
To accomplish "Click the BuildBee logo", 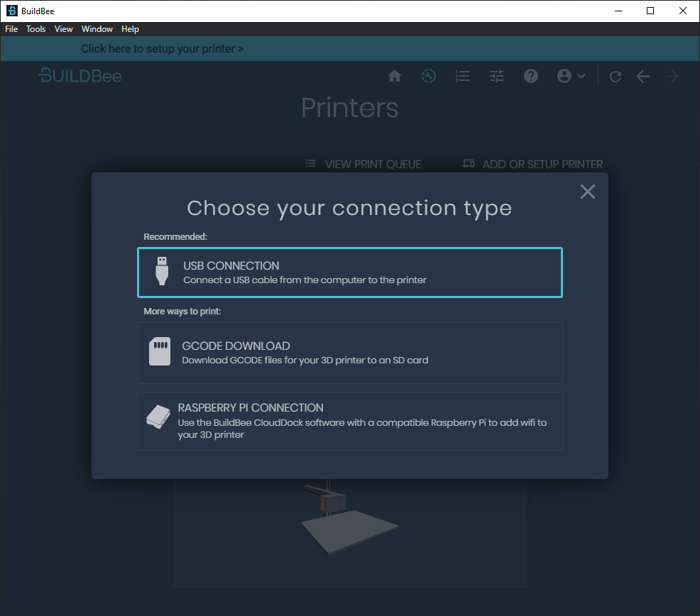I will (80, 75).
